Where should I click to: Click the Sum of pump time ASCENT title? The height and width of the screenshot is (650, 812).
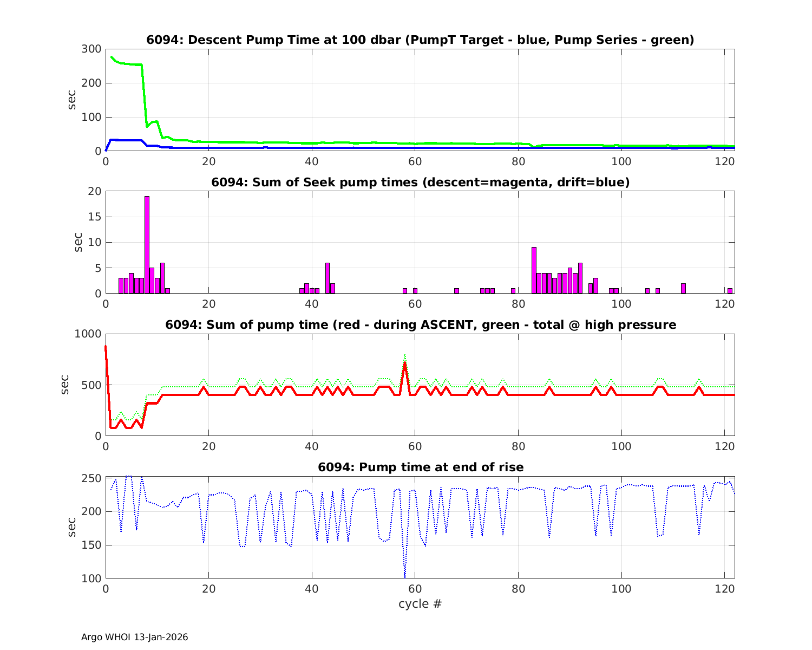(420, 325)
